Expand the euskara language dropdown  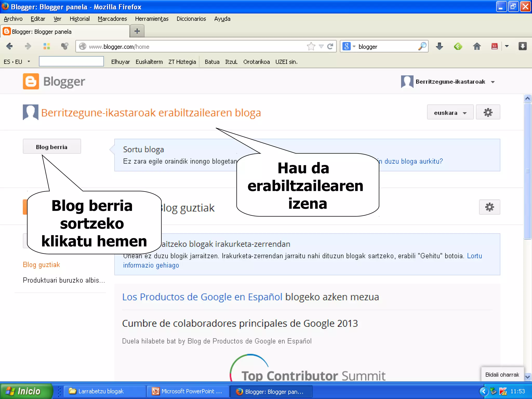click(450, 113)
